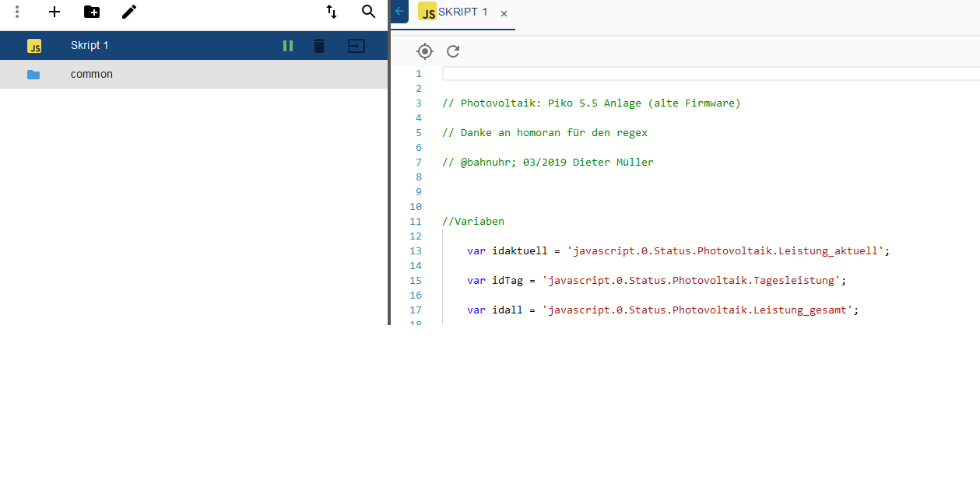Create a new folder
Viewport: 980px width, 504px height.
click(92, 12)
